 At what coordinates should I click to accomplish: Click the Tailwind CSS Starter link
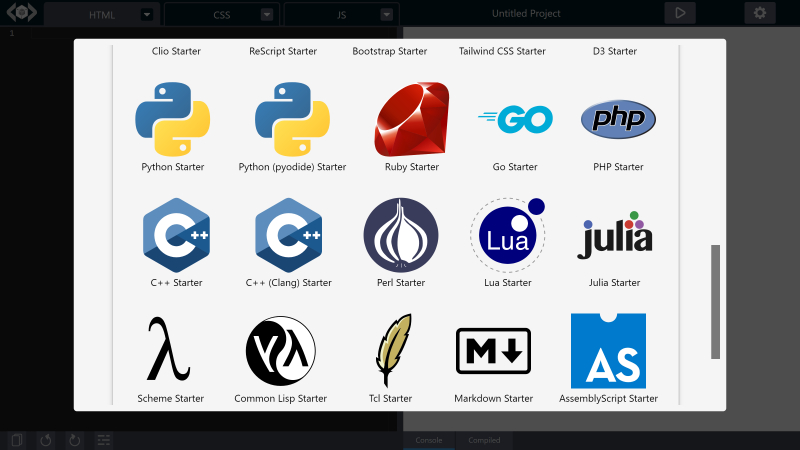[502, 51]
